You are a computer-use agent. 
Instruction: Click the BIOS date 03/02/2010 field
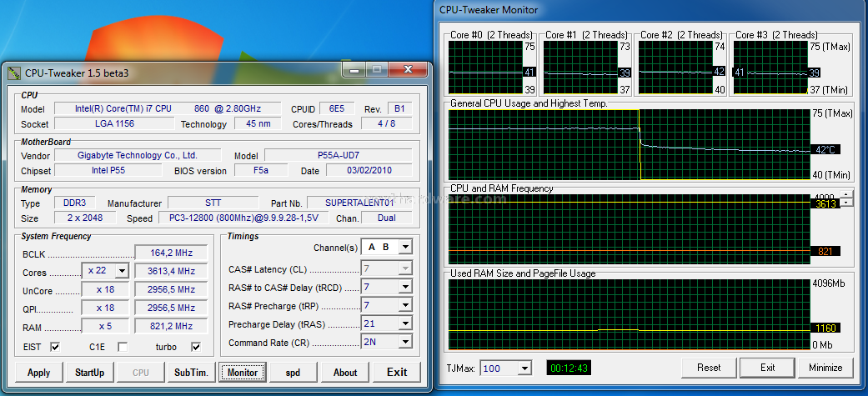[x=369, y=170]
